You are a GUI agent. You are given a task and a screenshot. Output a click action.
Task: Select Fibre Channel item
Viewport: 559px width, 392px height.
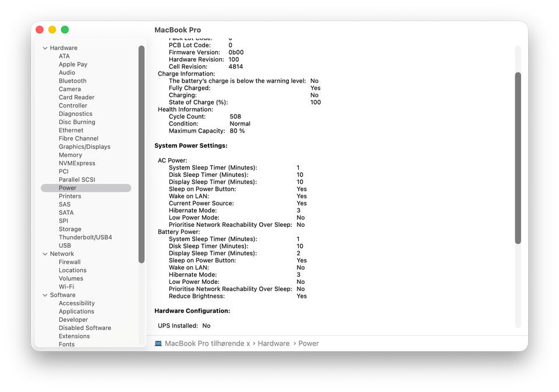point(79,138)
